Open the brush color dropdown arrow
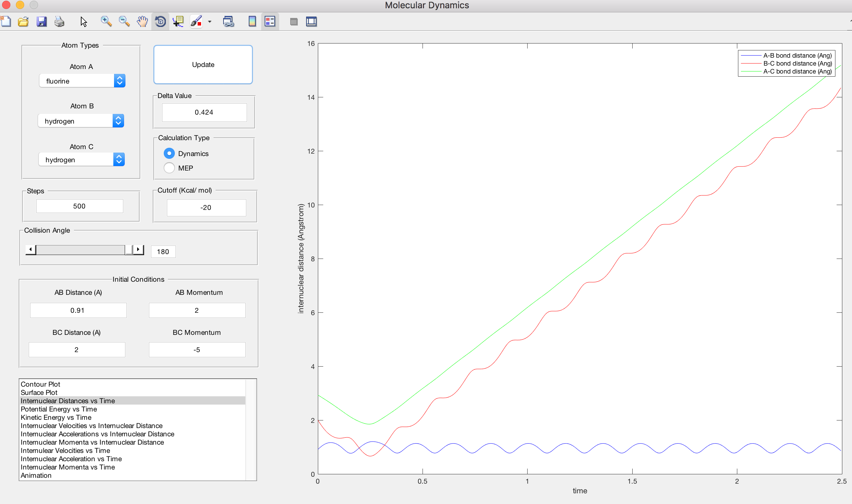The height and width of the screenshot is (504, 852). (210, 21)
